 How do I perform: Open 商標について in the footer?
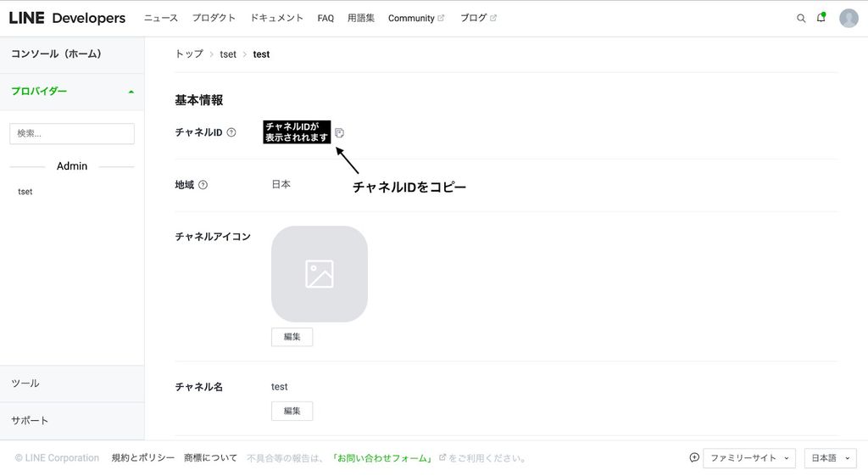pos(210,457)
